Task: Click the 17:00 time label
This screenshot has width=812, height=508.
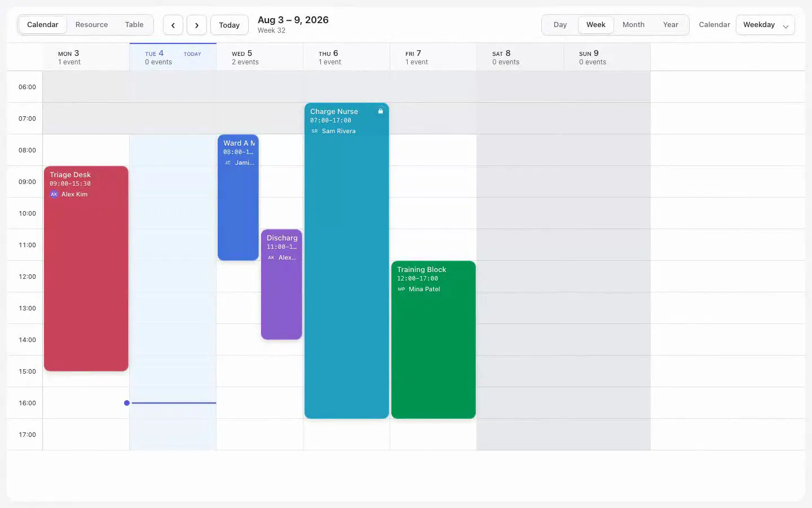Action: [x=27, y=435]
